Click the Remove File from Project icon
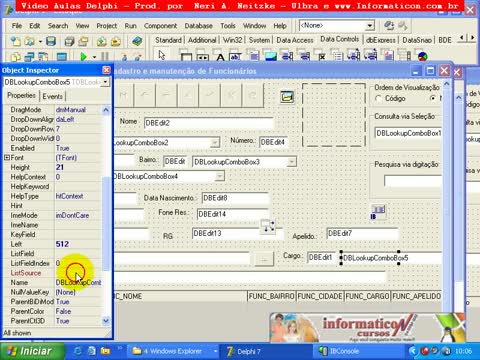 click(x=115, y=41)
